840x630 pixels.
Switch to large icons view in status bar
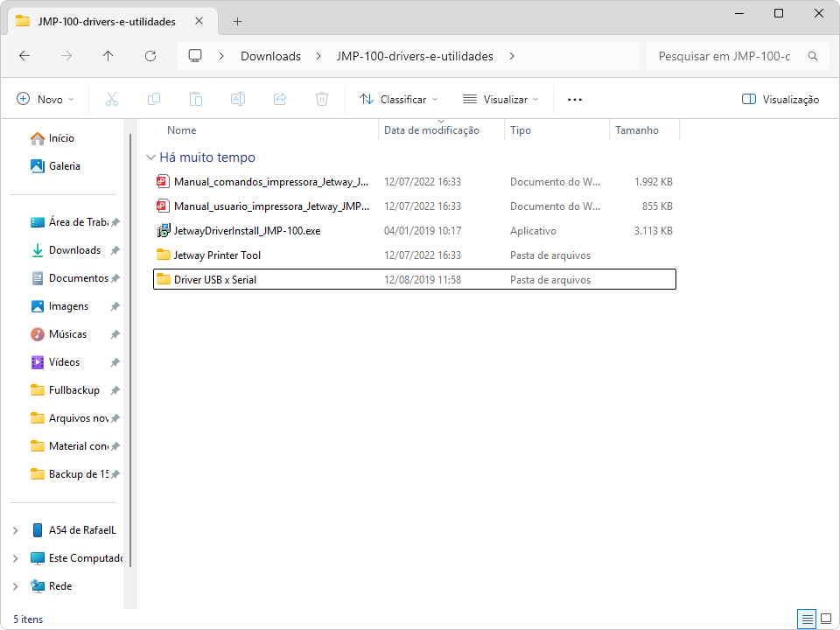pyautogui.click(x=826, y=619)
